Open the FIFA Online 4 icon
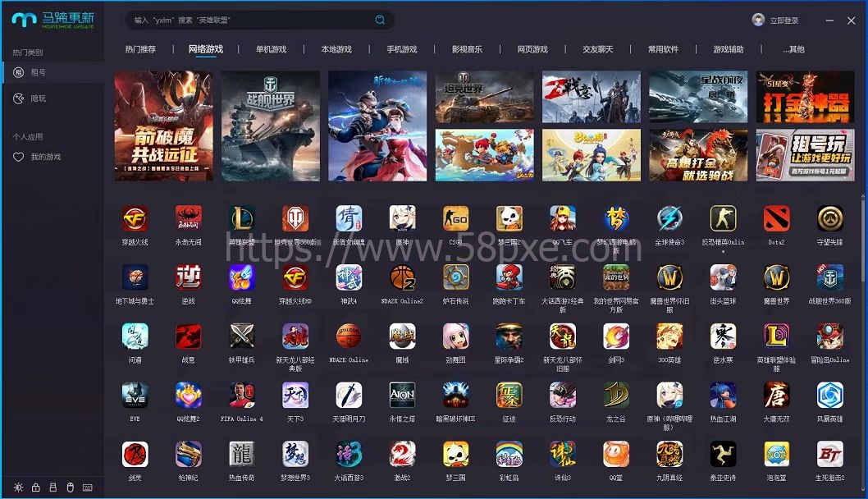This screenshot has height=499, width=868. tap(242, 396)
